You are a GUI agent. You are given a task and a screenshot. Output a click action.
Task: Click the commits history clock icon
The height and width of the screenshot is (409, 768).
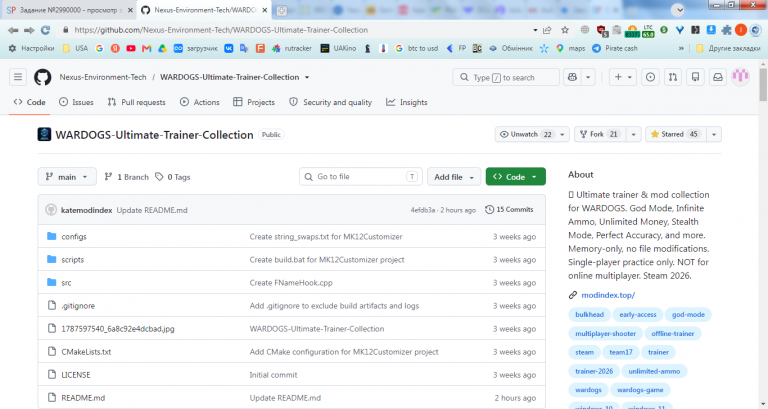(x=489, y=210)
